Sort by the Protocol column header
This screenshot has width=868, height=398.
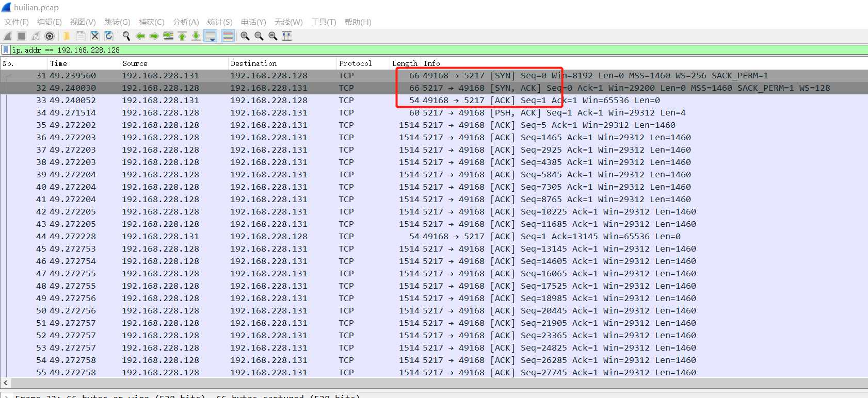pyautogui.click(x=363, y=63)
